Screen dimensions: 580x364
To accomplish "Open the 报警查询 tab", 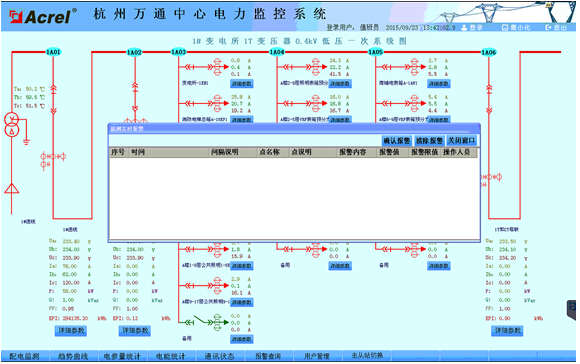I will click(268, 356).
